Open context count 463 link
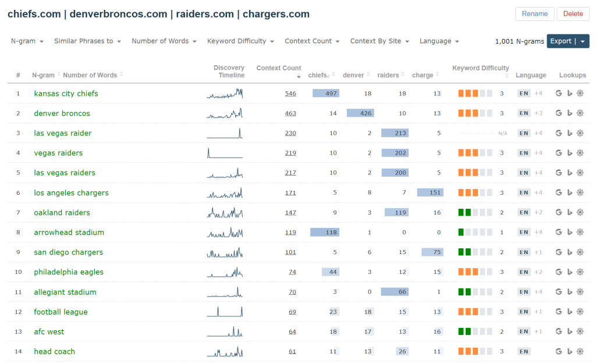596x364 pixels. 290,113
